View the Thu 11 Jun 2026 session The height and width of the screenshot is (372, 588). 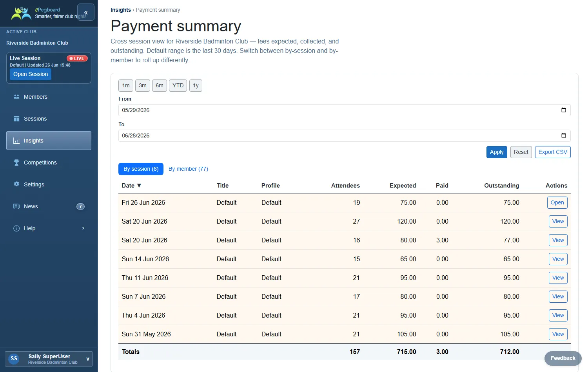(558, 278)
